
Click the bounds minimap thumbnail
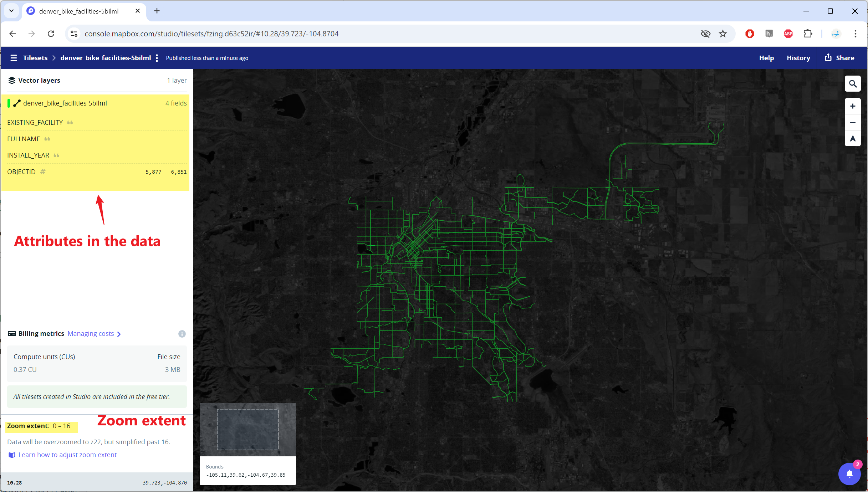(x=248, y=430)
